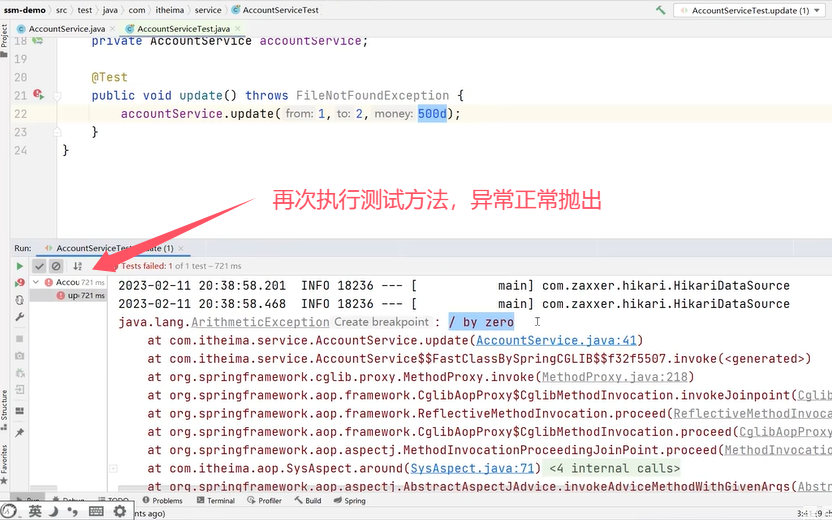Expand the 4 internal calls fold

coord(614,469)
